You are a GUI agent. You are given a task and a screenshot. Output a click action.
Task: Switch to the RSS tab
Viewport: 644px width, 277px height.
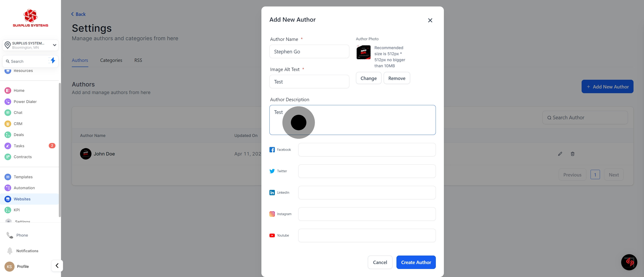[138, 60]
